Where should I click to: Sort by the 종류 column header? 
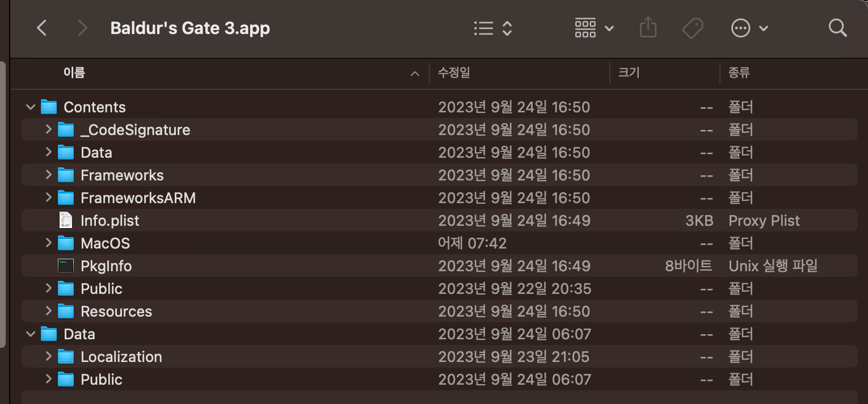(739, 73)
